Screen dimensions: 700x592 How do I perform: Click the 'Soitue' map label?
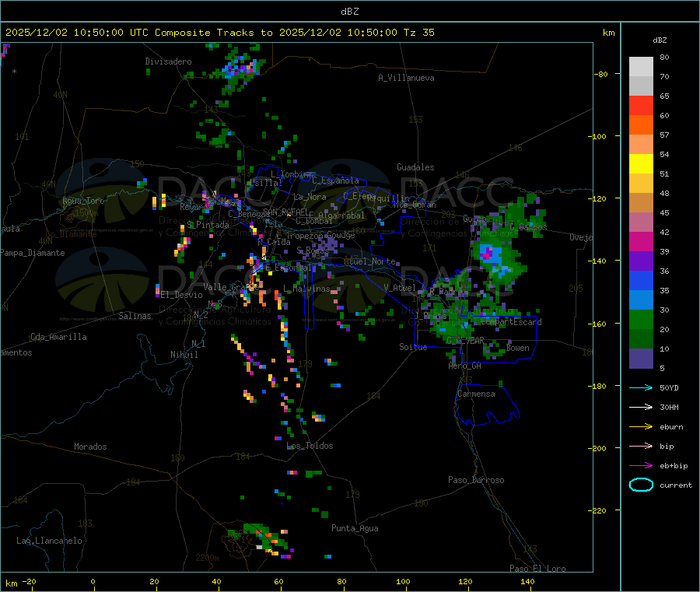point(413,347)
